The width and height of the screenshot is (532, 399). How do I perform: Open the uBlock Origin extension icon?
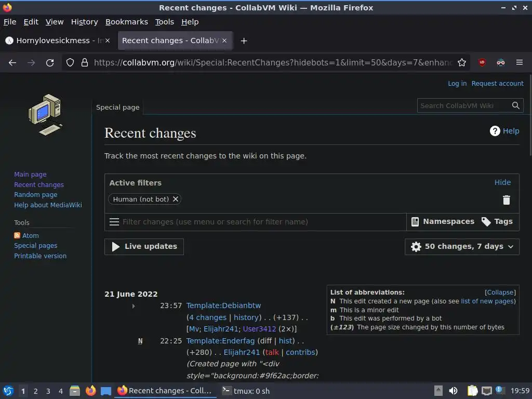482,62
